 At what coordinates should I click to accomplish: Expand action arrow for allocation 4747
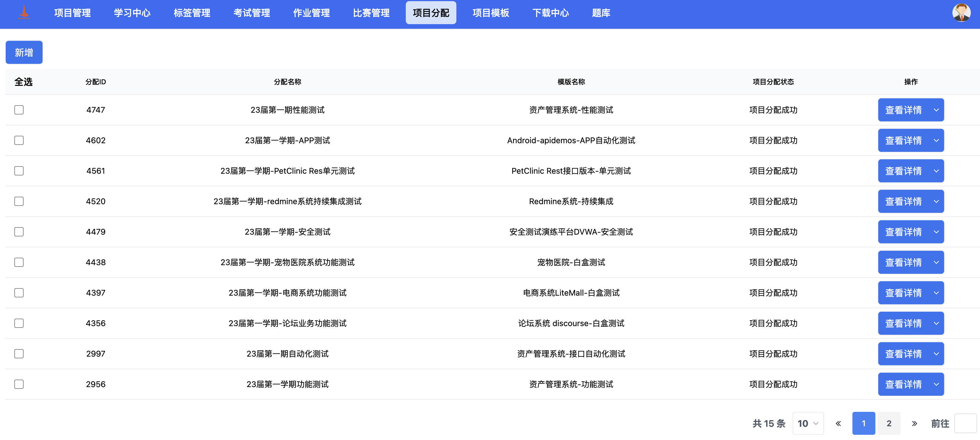936,110
